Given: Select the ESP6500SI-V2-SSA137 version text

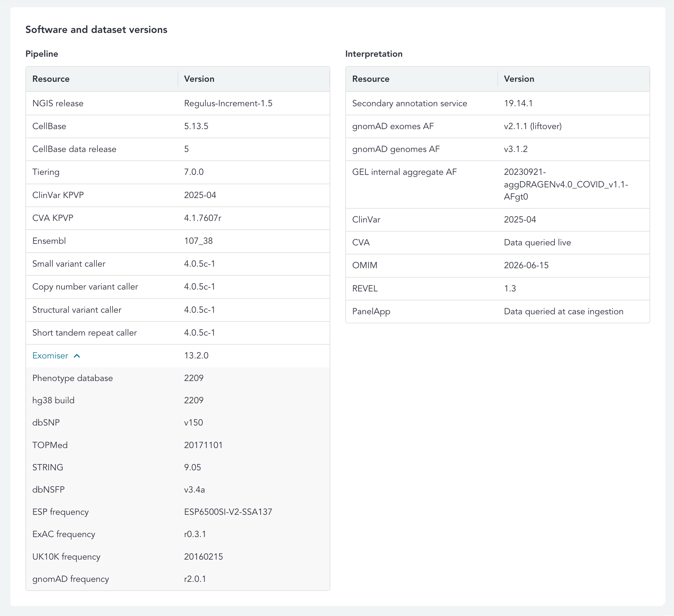Looking at the screenshot, I should (228, 512).
